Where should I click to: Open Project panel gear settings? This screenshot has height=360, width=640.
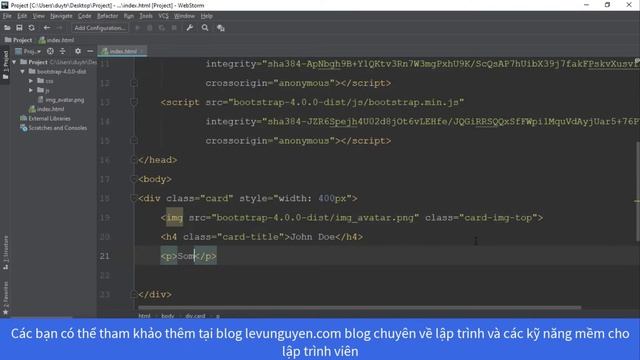pyautogui.click(x=78, y=51)
